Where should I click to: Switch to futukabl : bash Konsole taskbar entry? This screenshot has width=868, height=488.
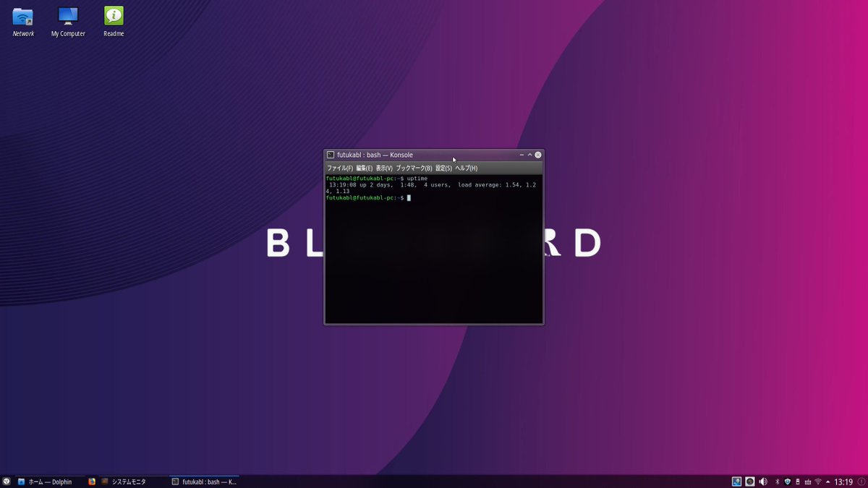click(203, 481)
